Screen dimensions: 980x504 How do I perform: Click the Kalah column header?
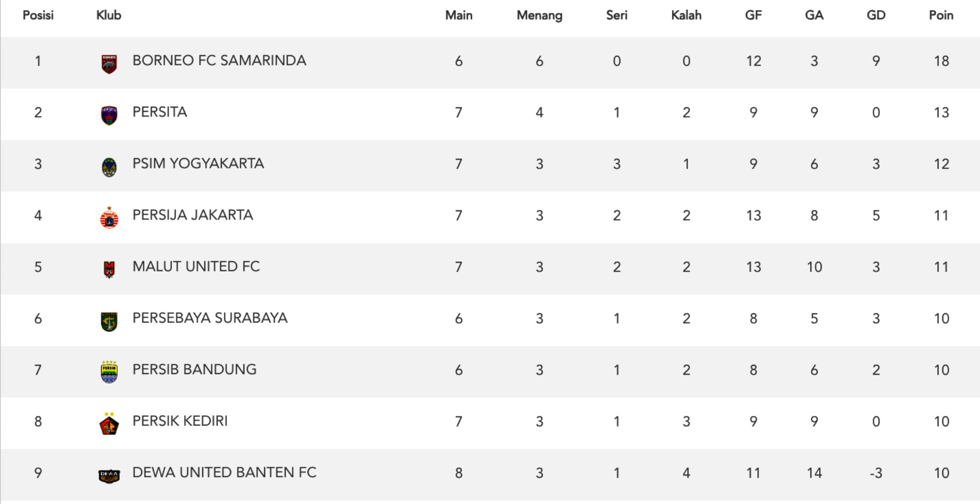[x=686, y=15]
